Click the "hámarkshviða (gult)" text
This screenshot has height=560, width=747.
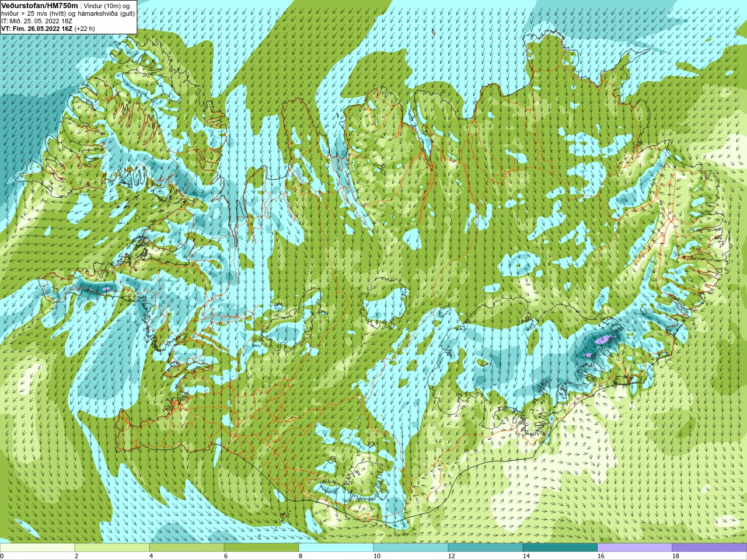pyautogui.click(x=105, y=13)
